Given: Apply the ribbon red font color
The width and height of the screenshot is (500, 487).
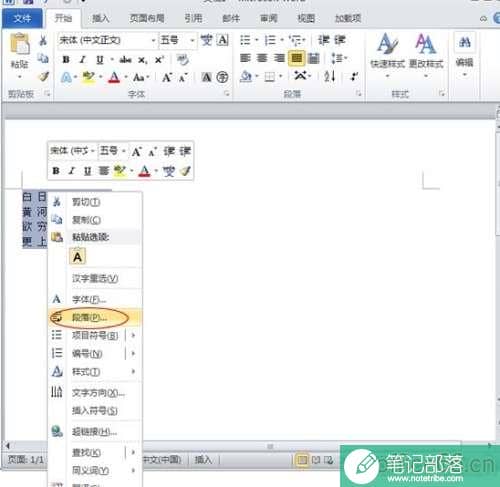Looking at the screenshot, I should pyautogui.click(x=114, y=78).
